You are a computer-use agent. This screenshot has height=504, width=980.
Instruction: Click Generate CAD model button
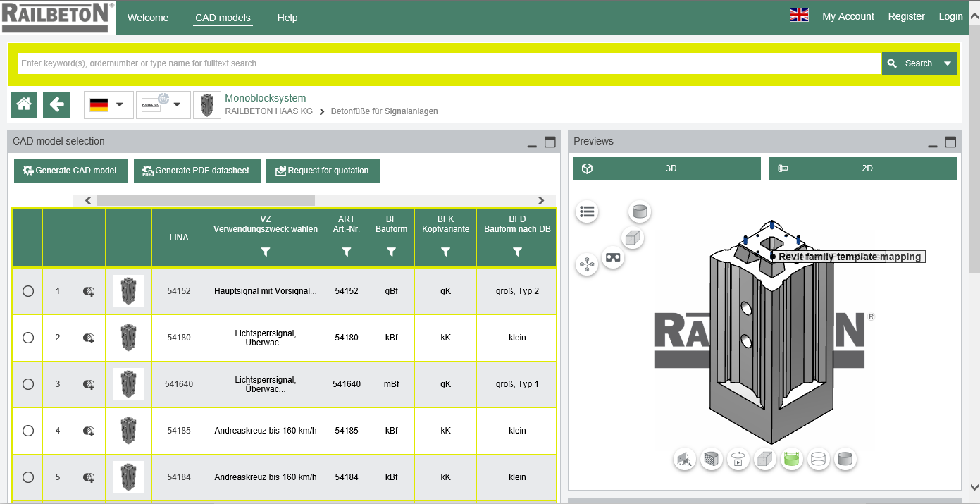tap(70, 171)
